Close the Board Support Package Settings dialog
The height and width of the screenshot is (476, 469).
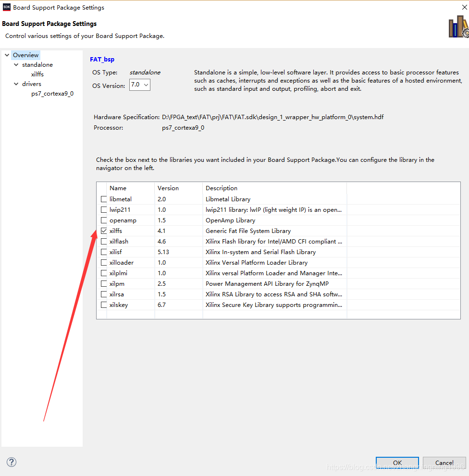click(x=465, y=7)
